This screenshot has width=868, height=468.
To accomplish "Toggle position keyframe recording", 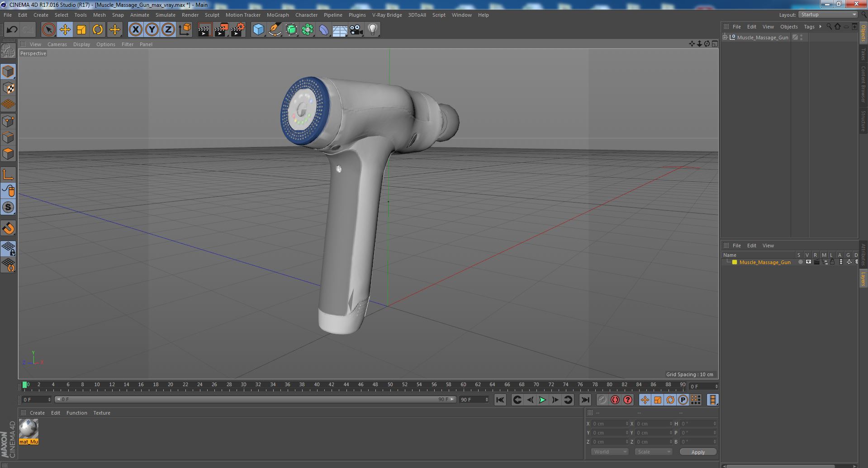I will 645,400.
